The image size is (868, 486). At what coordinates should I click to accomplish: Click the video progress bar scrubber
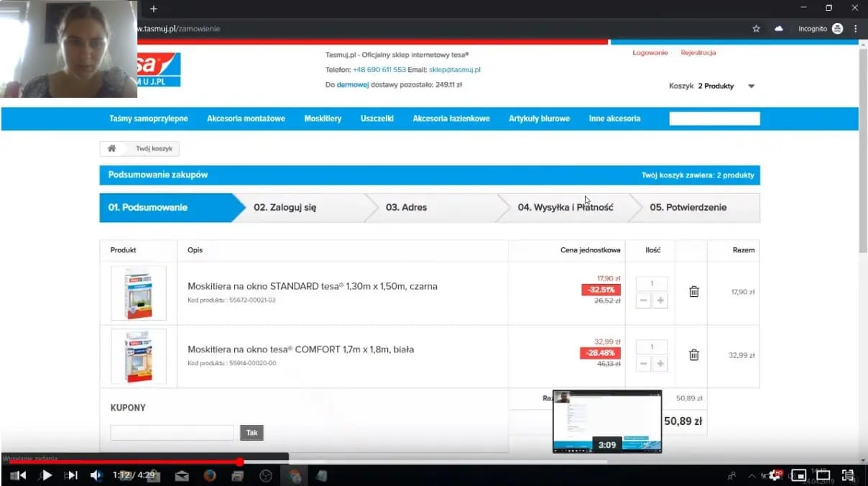239,462
